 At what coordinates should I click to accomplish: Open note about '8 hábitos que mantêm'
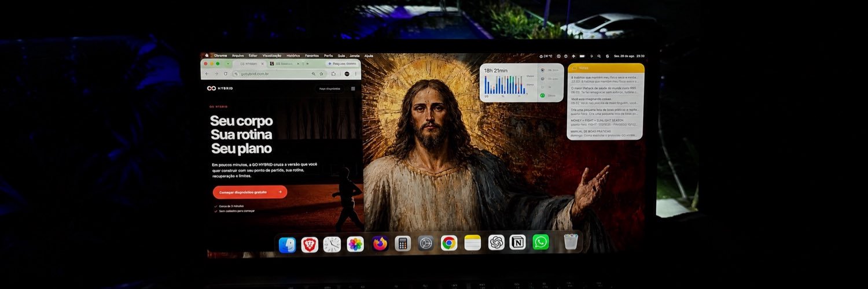coord(604,79)
